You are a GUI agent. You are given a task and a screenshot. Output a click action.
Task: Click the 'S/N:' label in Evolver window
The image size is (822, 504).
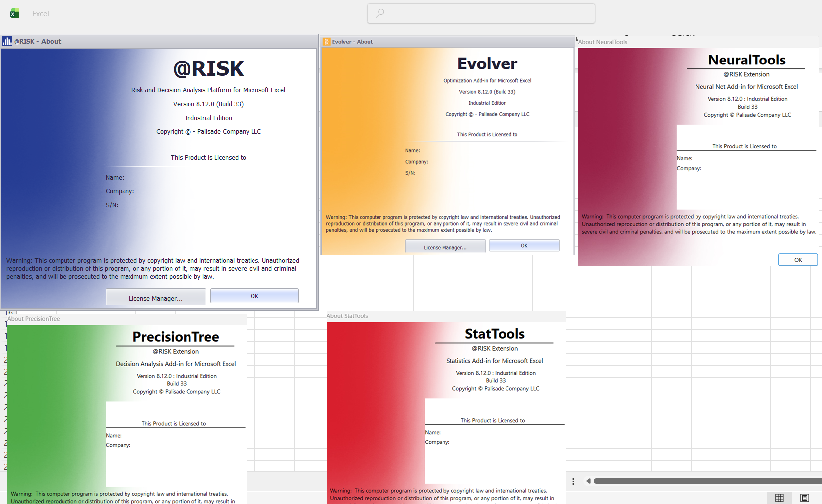410,173
